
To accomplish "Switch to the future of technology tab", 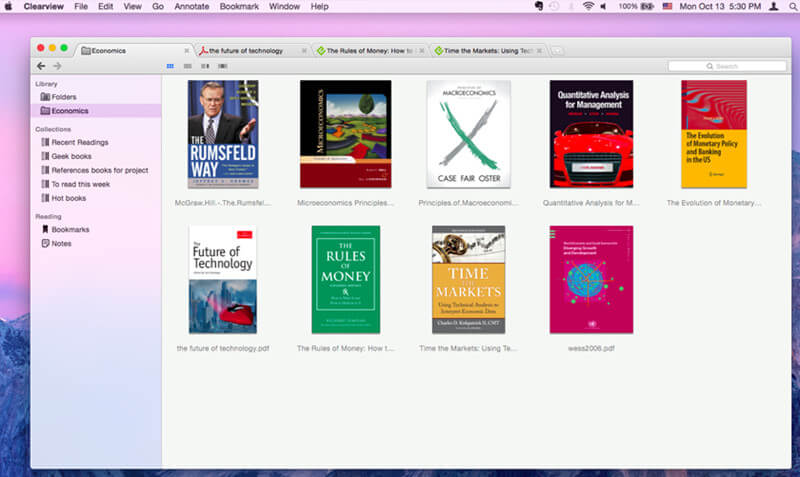I will tap(252, 51).
